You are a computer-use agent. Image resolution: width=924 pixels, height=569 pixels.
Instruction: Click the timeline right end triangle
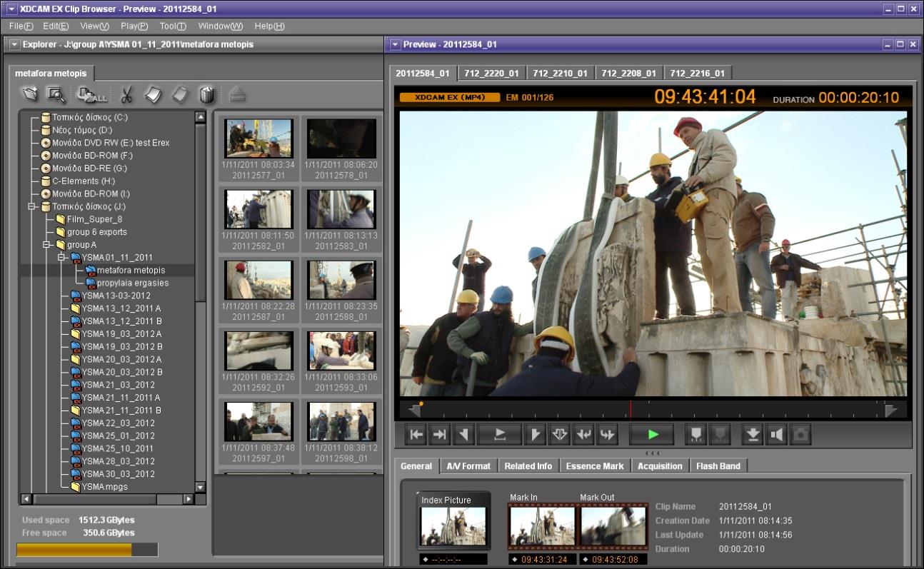click(890, 411)
